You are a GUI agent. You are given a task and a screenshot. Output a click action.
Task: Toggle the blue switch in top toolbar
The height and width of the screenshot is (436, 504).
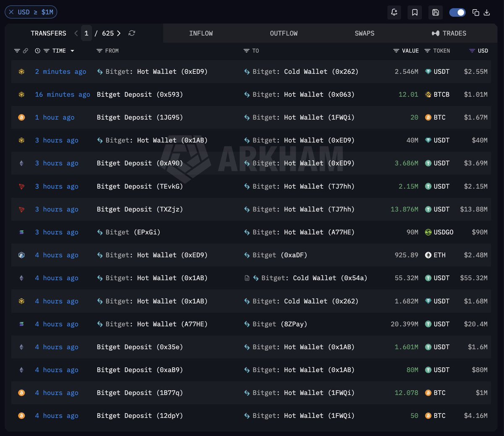[x=457, y=12]
